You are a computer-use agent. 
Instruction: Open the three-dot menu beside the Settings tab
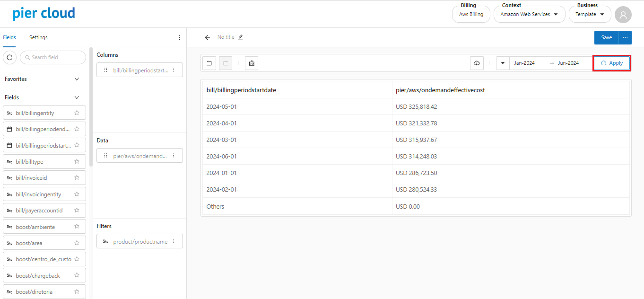tap(179, 37)
